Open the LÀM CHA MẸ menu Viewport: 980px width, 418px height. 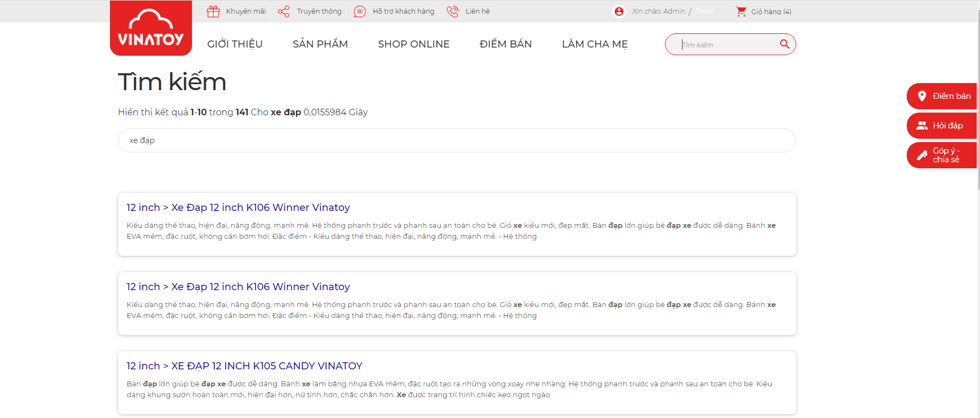pos(594,44)
